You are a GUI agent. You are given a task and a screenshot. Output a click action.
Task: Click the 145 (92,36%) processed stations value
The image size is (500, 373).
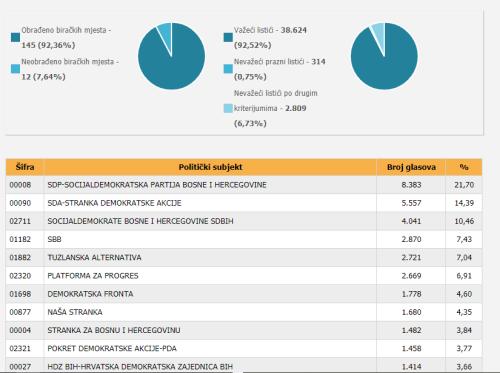tap(48, 45)
